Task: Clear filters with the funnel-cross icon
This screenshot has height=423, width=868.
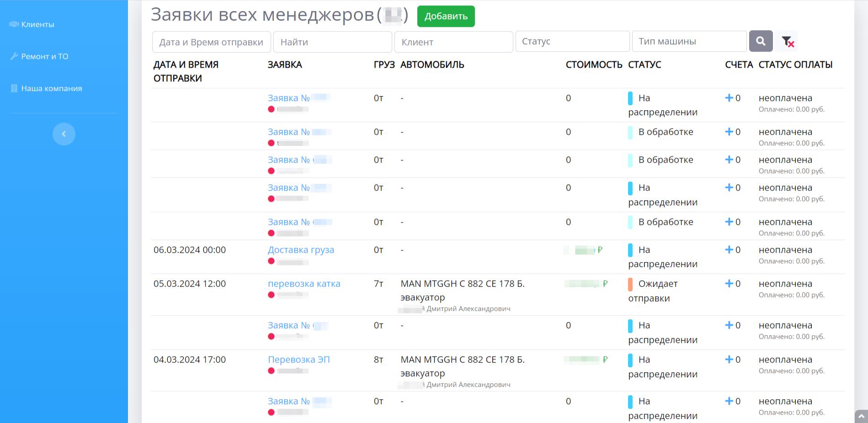Action: click(x=788, y=42)
